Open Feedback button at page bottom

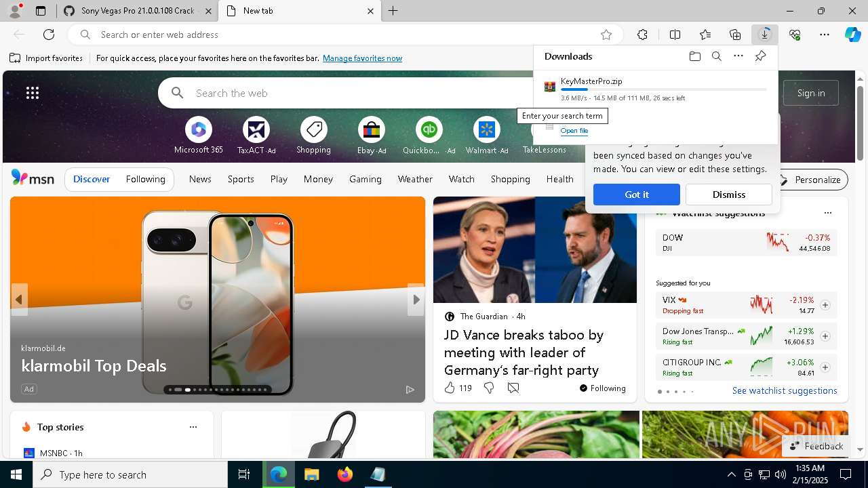tap(816, 446)
